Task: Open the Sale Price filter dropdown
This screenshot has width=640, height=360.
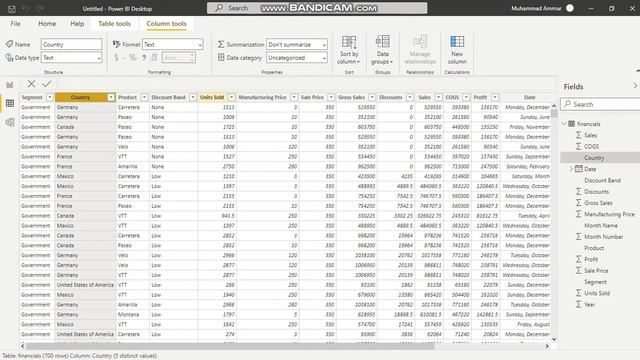Action: click(x=331, y=97)
